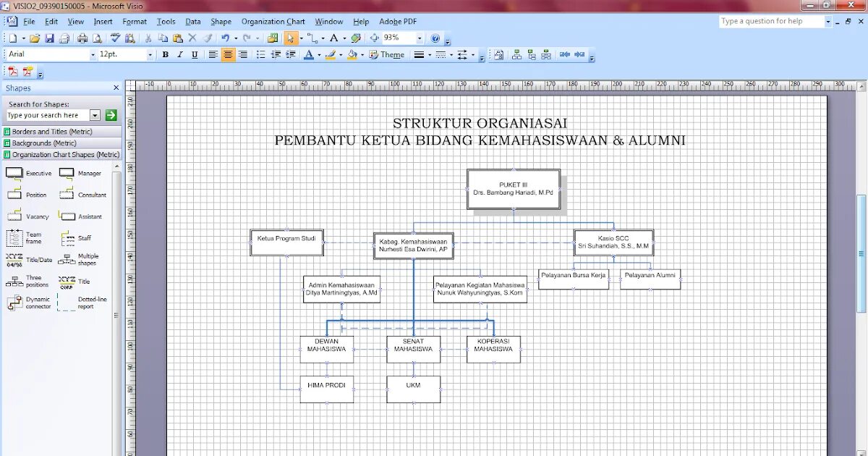Open the Backgrounds (Metric) stencil
Image resolution: width=868 pixels, height=456 pixels.
[61, 143]
